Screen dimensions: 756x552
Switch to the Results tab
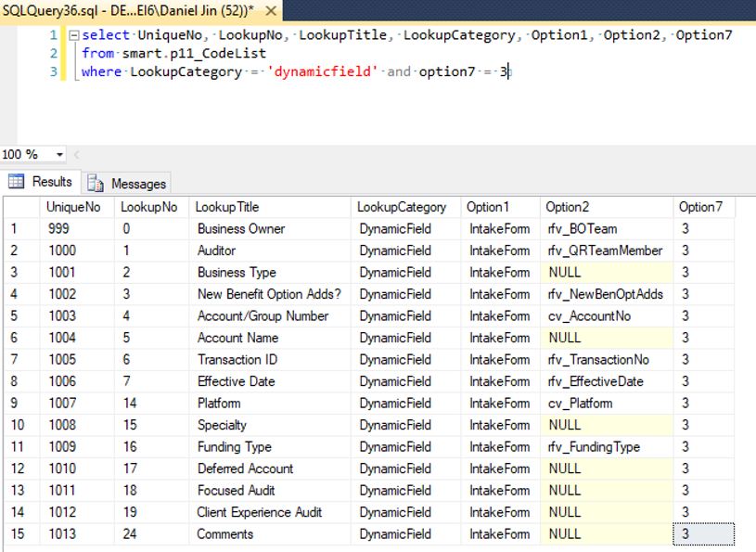[41, 182]
